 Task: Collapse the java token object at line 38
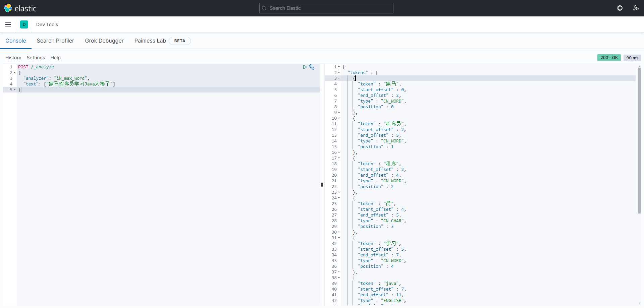[x=339, y=278]
